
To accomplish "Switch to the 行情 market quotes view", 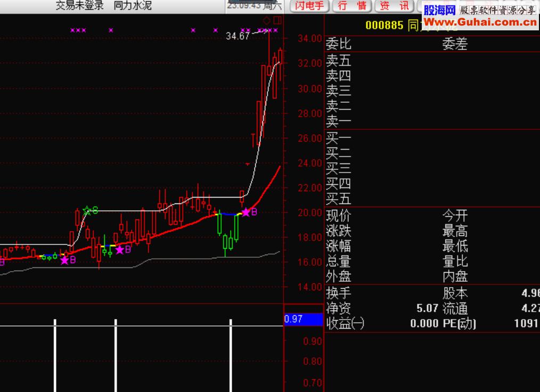I will pyautogui.click(x=352, y=6).
